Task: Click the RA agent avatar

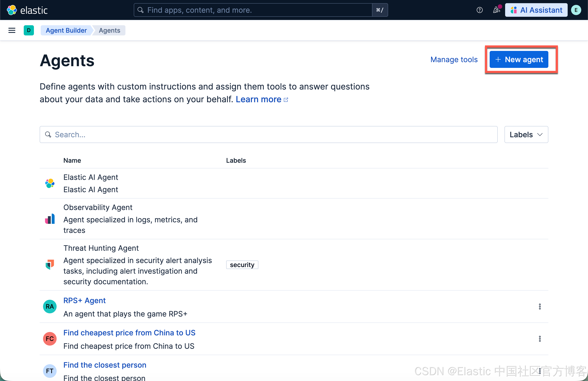Action: click(50, 307)
